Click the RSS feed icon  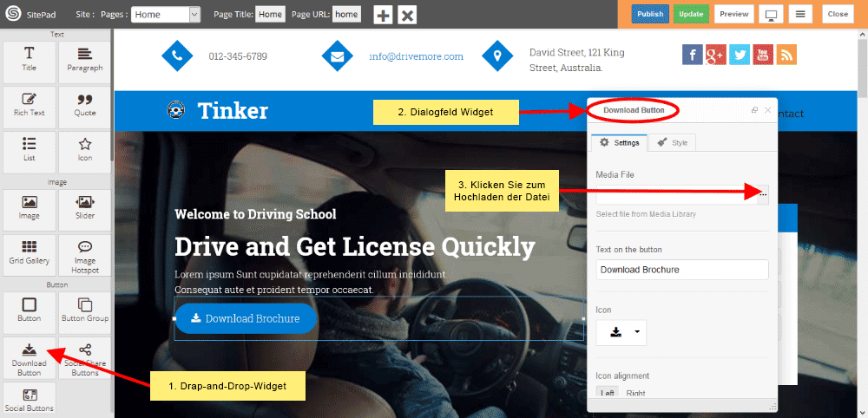(786, 55)
